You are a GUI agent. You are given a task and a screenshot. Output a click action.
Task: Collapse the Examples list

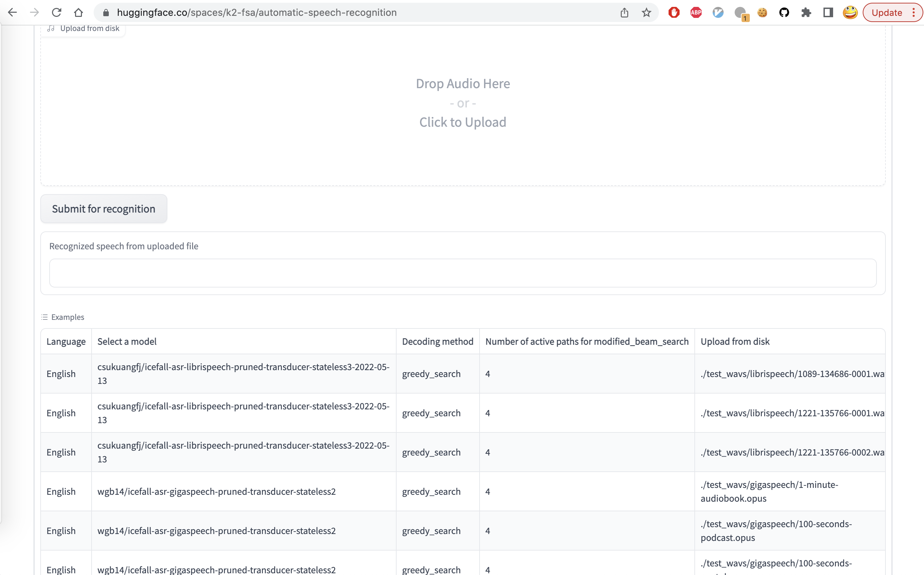tap(63, 317)
